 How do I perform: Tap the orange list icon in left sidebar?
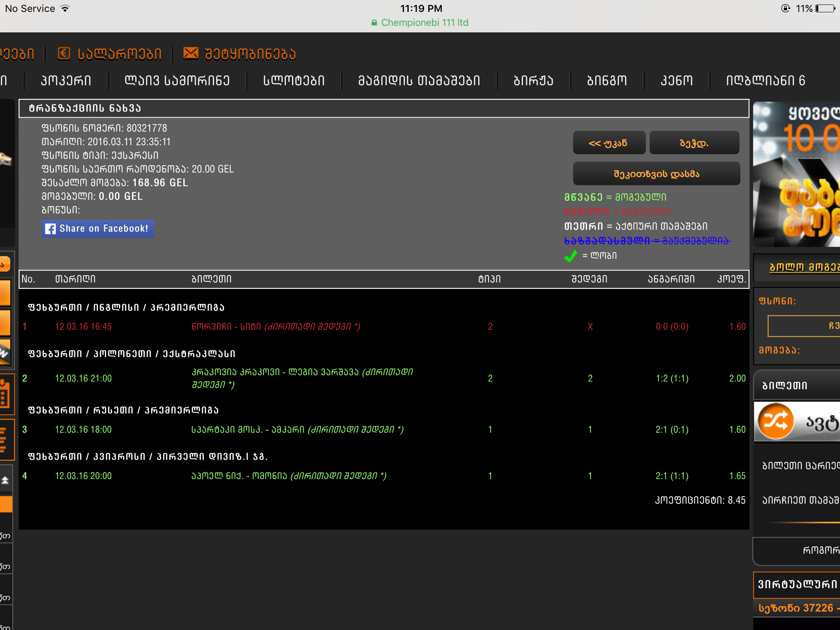pos(4,440)
